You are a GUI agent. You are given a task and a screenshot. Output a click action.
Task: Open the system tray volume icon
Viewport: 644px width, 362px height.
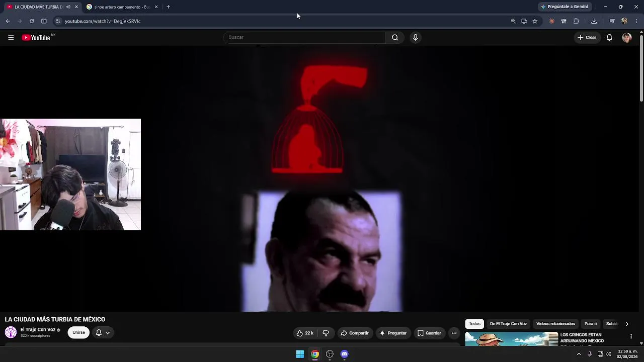tap(608, 354)
